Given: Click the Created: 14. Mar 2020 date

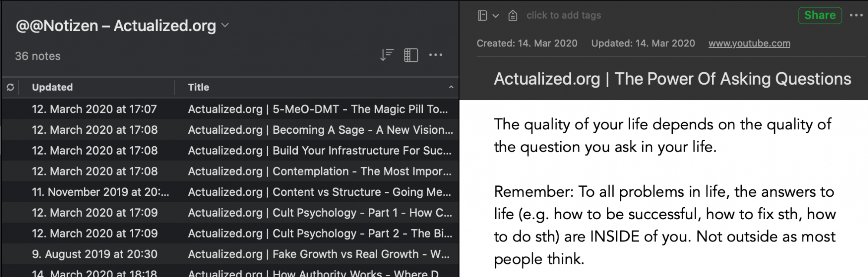Looking at the screenshot, I should 527,43.
